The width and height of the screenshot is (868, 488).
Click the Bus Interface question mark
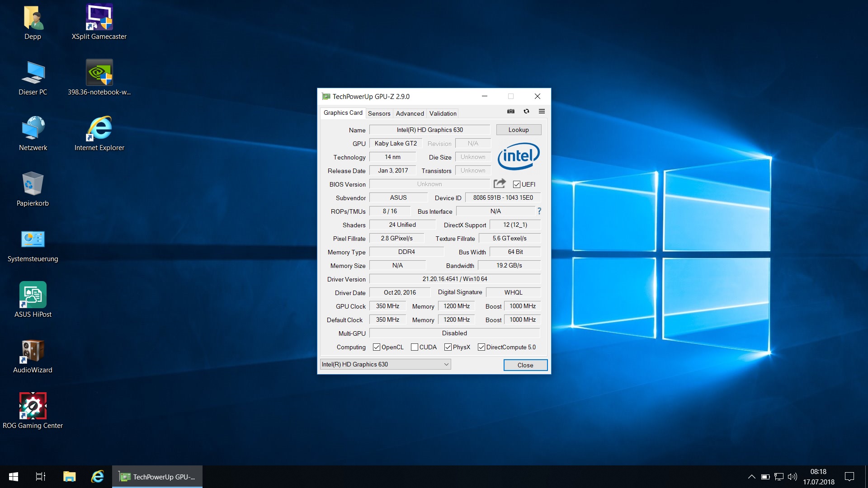(539, 211)
